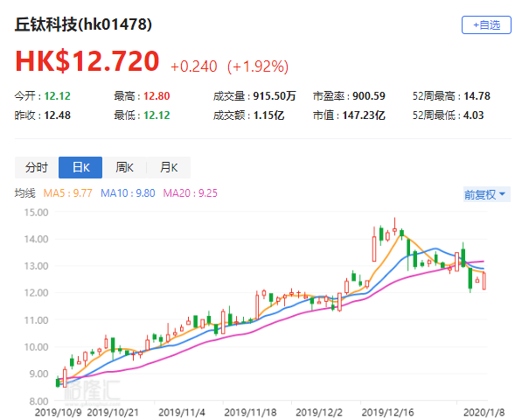This screenshot has height=420, width=522.
Task: Click the latest red candlestick on 2020/1/8
Action: [x=484, y=281]
